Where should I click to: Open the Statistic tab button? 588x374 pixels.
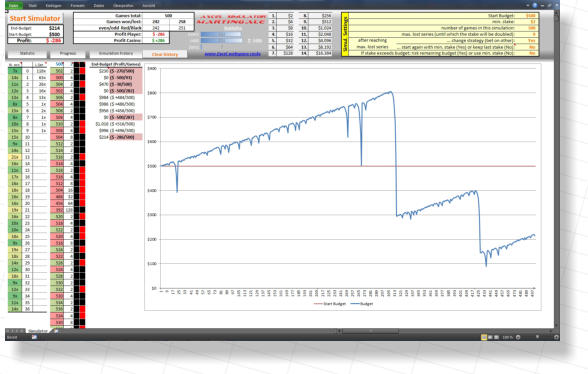pos(27,54)
